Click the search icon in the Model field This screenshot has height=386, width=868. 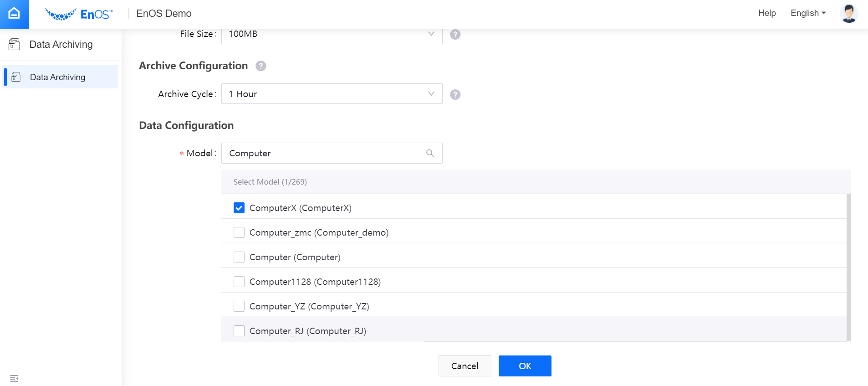[x=430, y=153]
